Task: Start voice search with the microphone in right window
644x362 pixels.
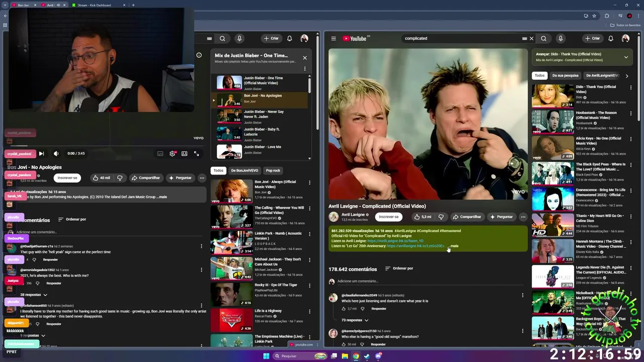Action: [560, 39]
